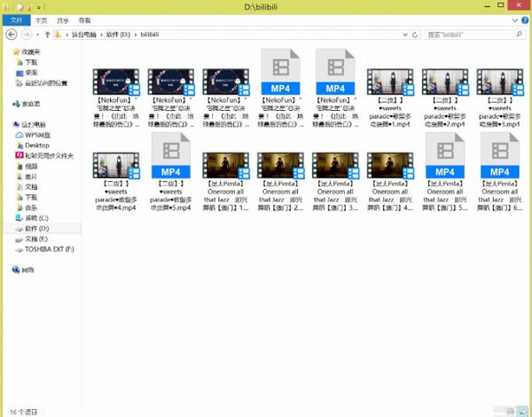Viewport: 532px width, 417px height.
Task: Click the 16 个项目 status bar text
Action: tap(23, 412)
